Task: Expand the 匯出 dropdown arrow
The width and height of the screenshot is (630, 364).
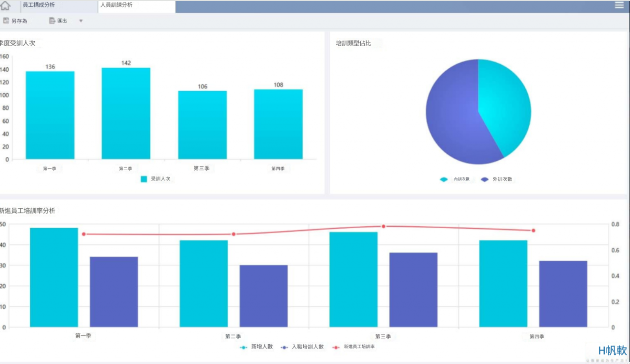Action: [x=81, y=21]
